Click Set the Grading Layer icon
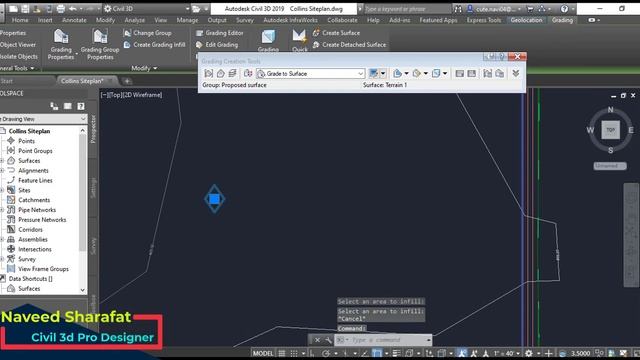Image resolution: width=640 pixels, height=360 pixels. 233,73
